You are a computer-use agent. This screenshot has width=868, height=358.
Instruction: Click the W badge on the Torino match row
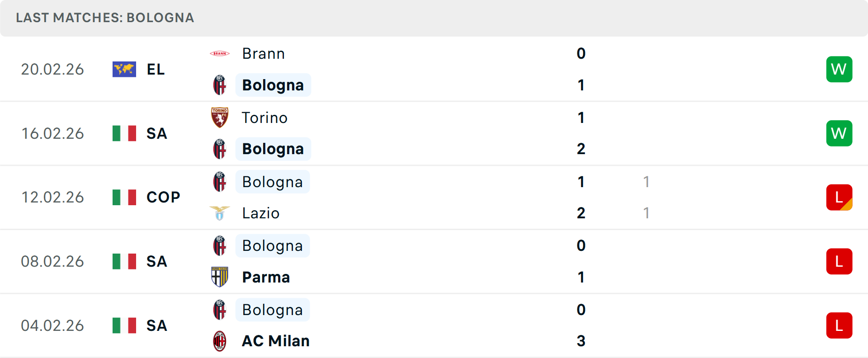[x=839, y=133]
